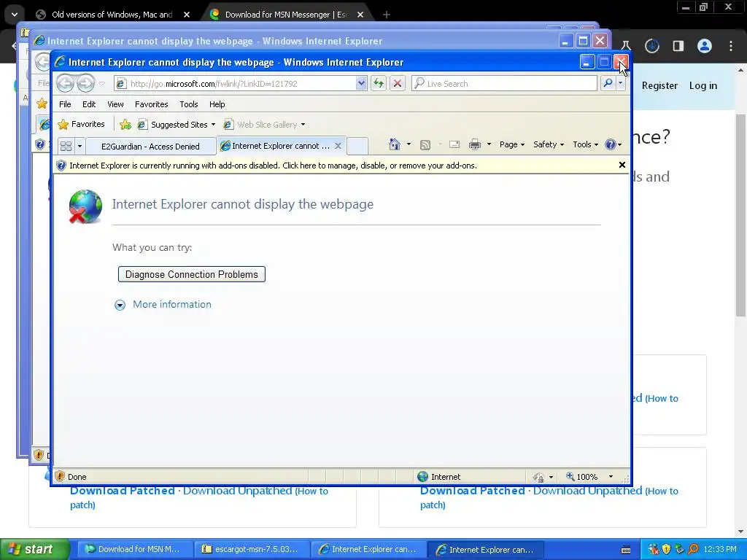Click the magnifier search button next to Live Search
Image resolution: width=747 pixels, height=560 pixels.
click(x=608, y=83)
